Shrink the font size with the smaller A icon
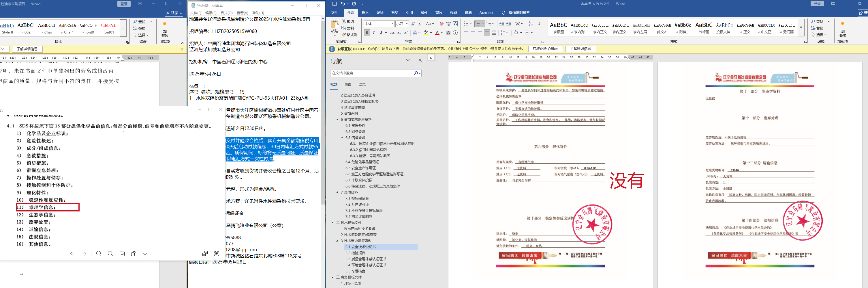This screenshot has width=868, height=288. pyautogui.click(x=420, y=24)
